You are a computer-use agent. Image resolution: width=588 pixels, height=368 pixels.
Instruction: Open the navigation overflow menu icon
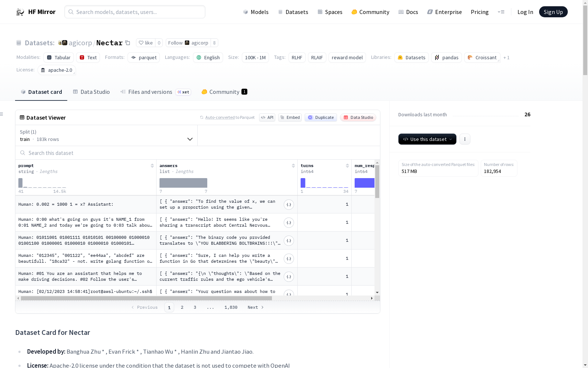[x=501, y=12]
